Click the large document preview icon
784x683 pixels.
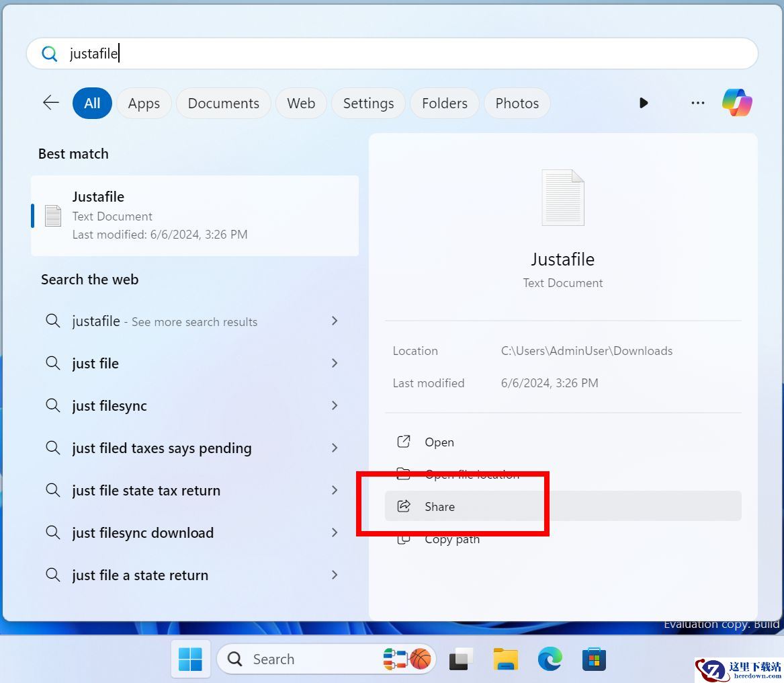click(563, 198)
